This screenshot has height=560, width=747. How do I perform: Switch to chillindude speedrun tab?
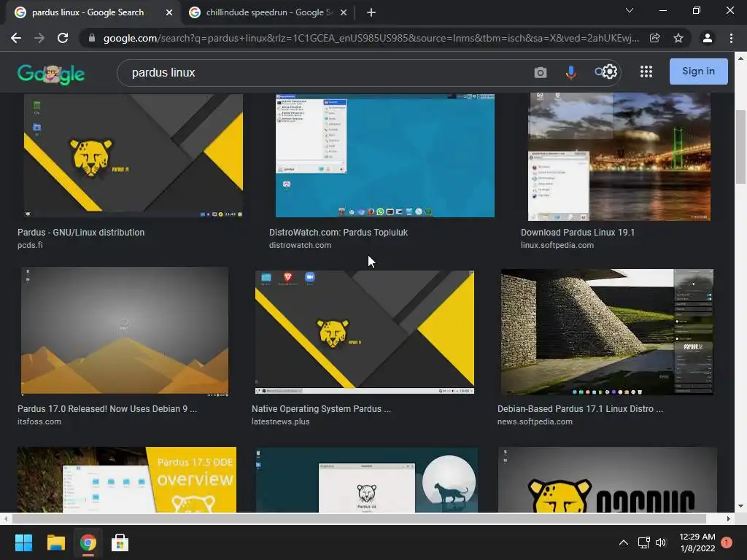click(x=269, y=12)
